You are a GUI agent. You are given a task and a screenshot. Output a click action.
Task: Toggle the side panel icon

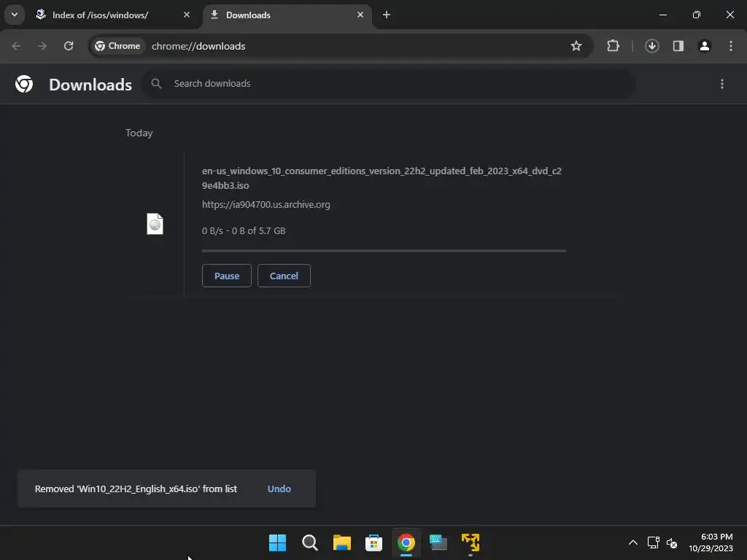click(678, 46)
